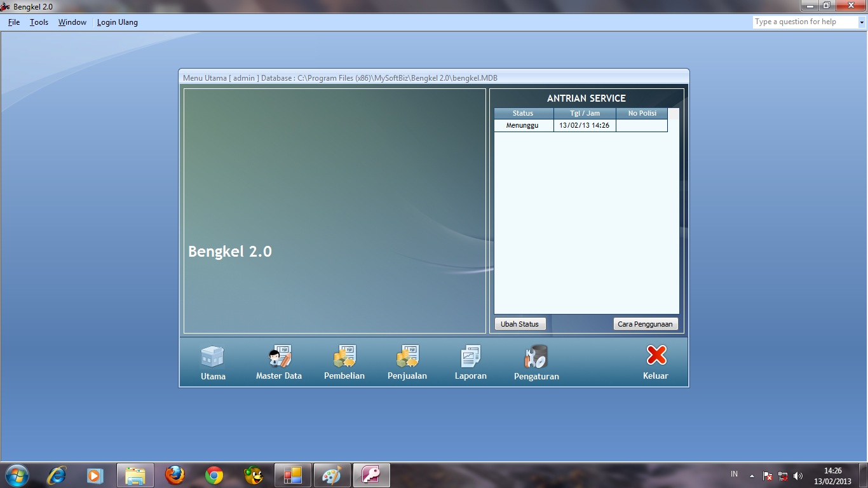This screenshot has height=488, width=868.
Task: Open the Master Data section
Action: [x=279, y=362]
